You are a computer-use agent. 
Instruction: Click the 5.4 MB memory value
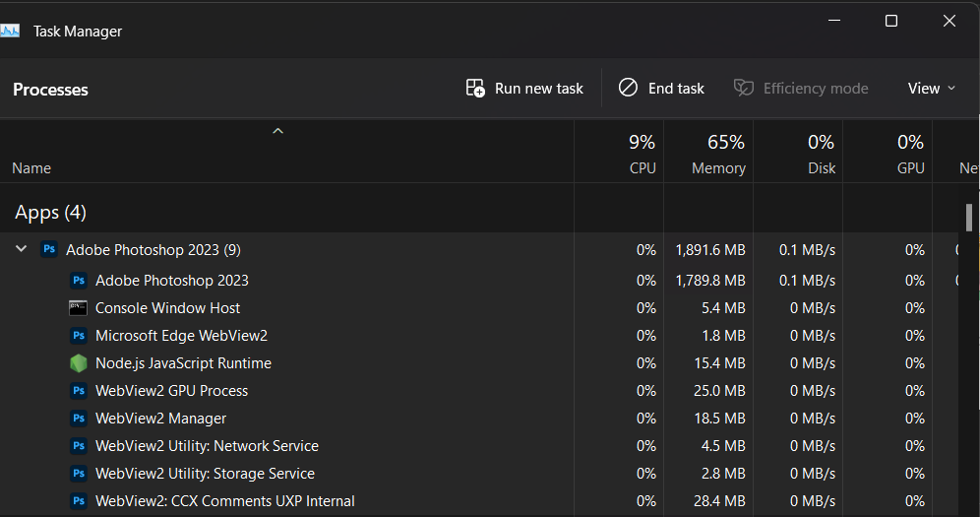click(723, 308)
